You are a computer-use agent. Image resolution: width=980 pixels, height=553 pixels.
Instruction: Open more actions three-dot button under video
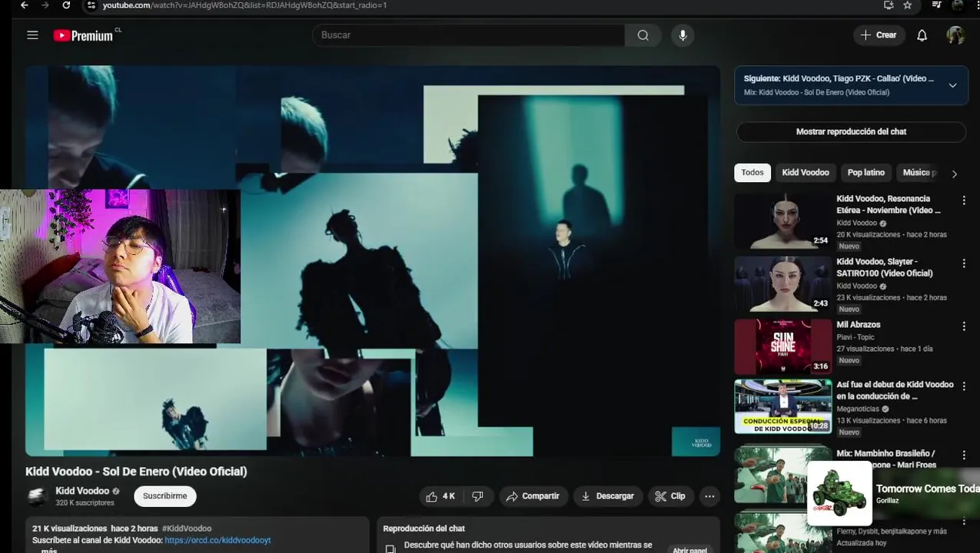[x=709, y=496]
